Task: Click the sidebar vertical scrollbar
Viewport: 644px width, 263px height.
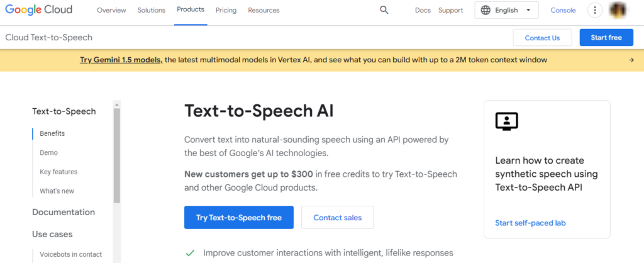Action: [x=116, y=157]
